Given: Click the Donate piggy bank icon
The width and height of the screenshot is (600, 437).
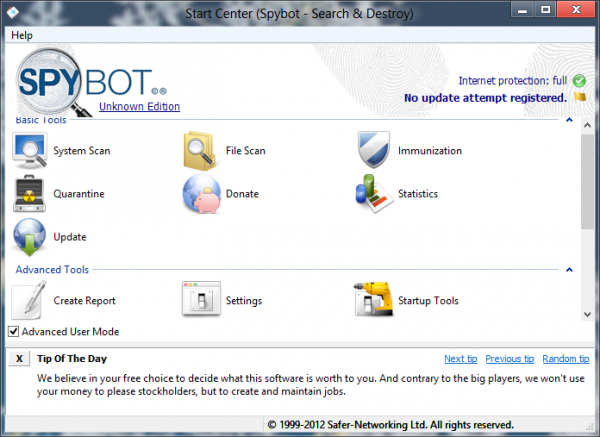Looking at the screenshot, I should coord(202,194).
